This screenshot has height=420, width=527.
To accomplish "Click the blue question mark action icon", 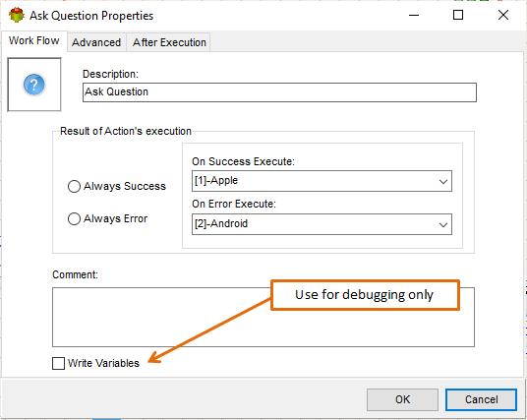I will [34, 84].
